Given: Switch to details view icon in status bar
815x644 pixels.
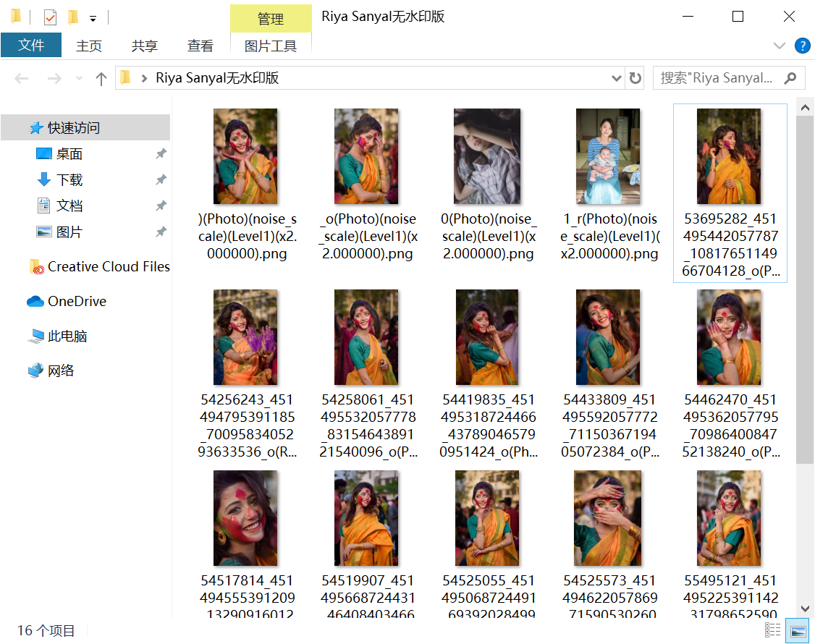Looking at the screenshot, I should pos(773,630).
